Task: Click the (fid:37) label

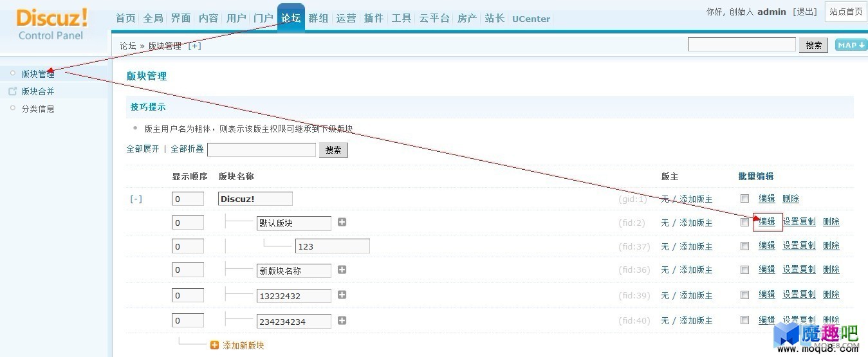Action: coord(633,246)
